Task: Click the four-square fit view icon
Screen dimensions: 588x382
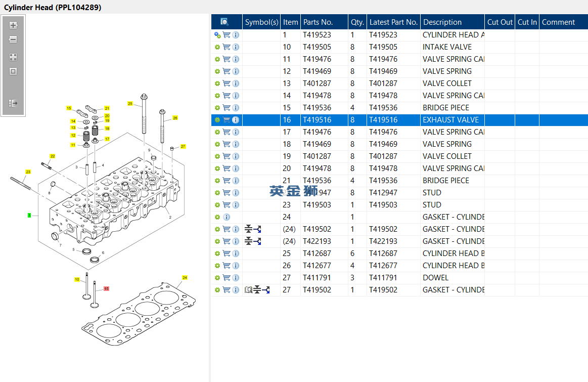Action: click(13, 57)
